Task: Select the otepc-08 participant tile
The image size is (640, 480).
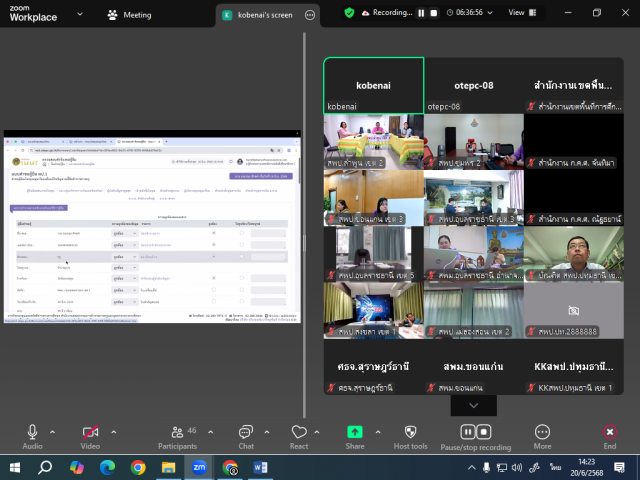Action: pyautogui.click(x=474, y=85)
